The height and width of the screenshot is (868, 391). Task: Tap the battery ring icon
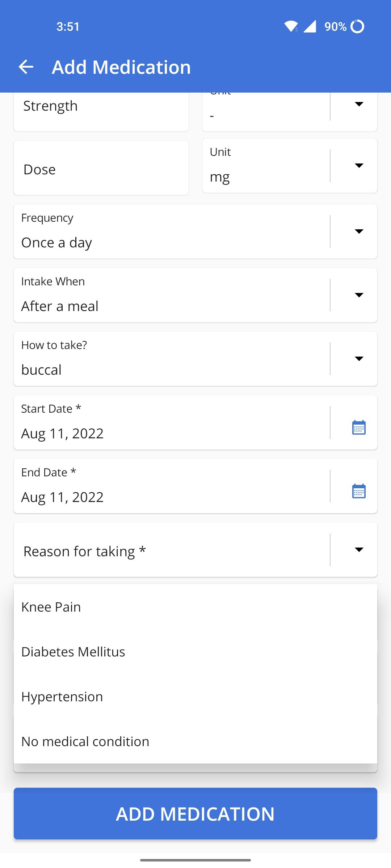358,26
